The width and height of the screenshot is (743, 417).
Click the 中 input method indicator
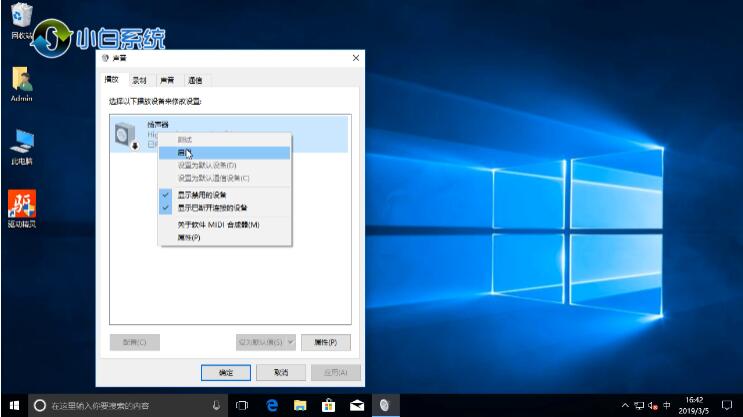[667, 406]
